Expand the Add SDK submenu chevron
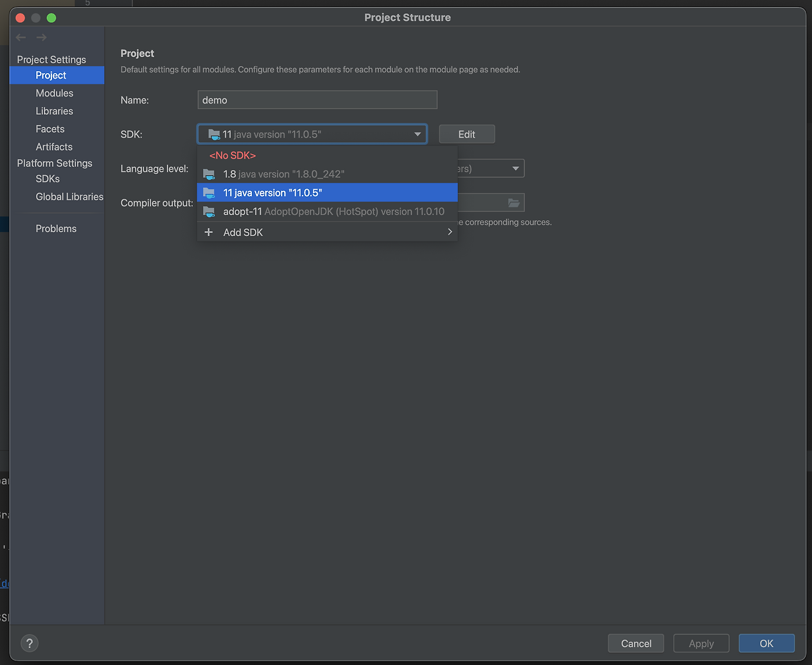 [450, 232]
